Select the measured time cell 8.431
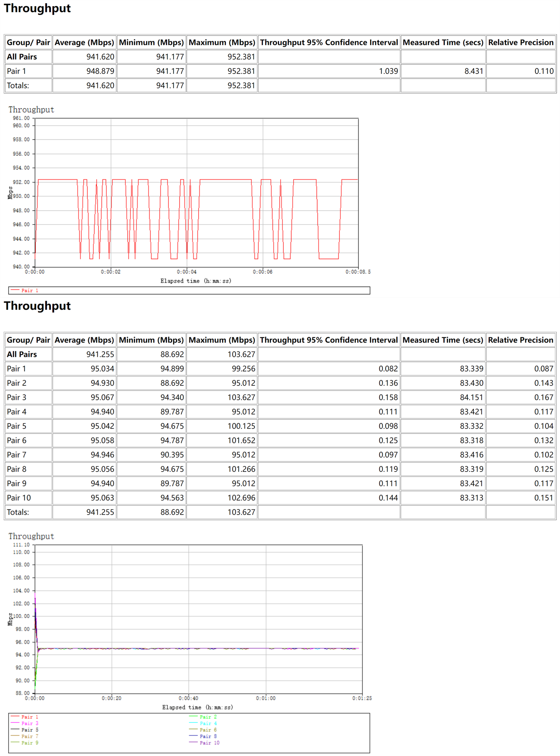 coord(473,71)
